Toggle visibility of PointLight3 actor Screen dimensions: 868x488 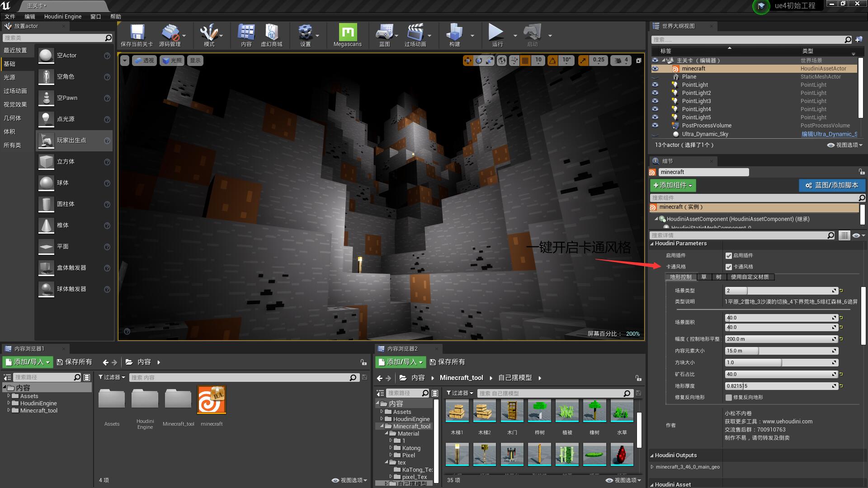click(x=655, y=101)
